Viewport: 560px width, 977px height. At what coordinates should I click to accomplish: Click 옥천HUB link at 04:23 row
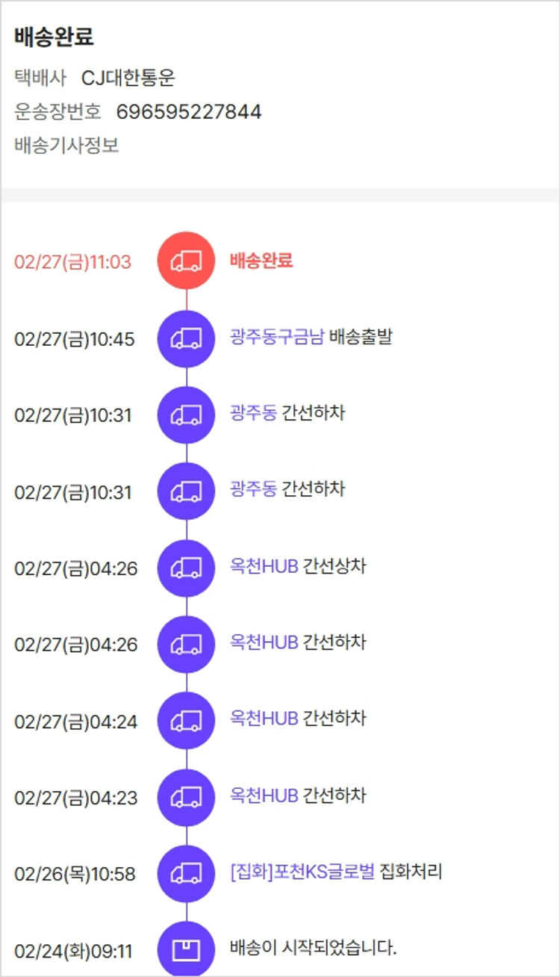(264, 795)
